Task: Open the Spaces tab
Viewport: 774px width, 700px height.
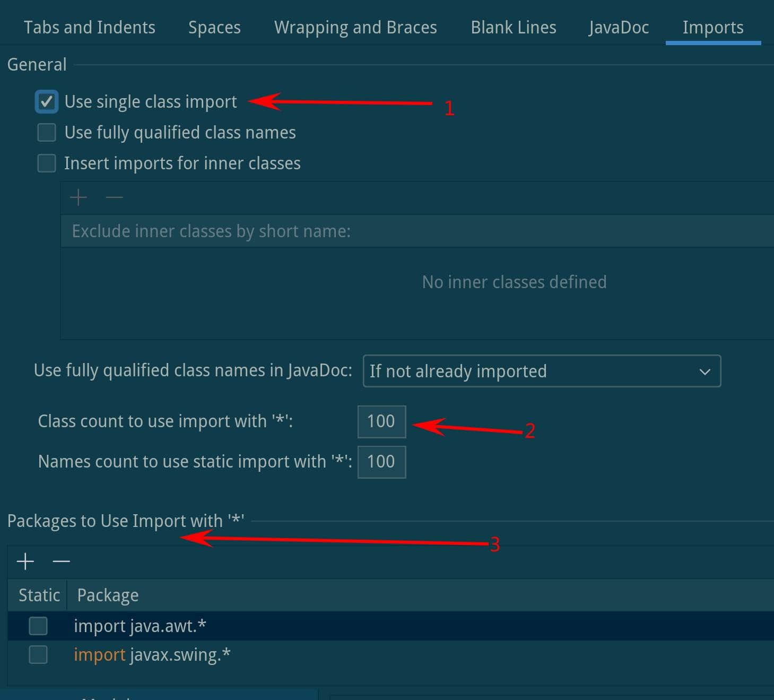Action: pyautogui.click(x=214, y=27)
